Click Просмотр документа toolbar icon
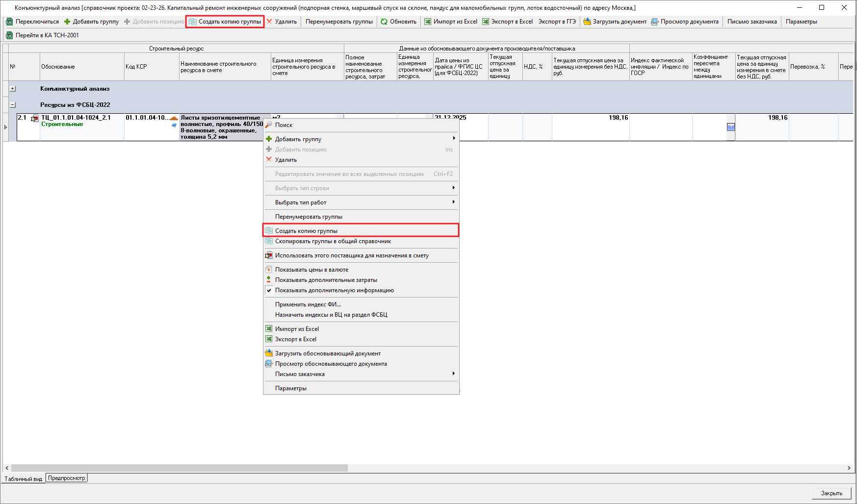The image size is (857, 504). pyautogui.click(x=655, y=22)
